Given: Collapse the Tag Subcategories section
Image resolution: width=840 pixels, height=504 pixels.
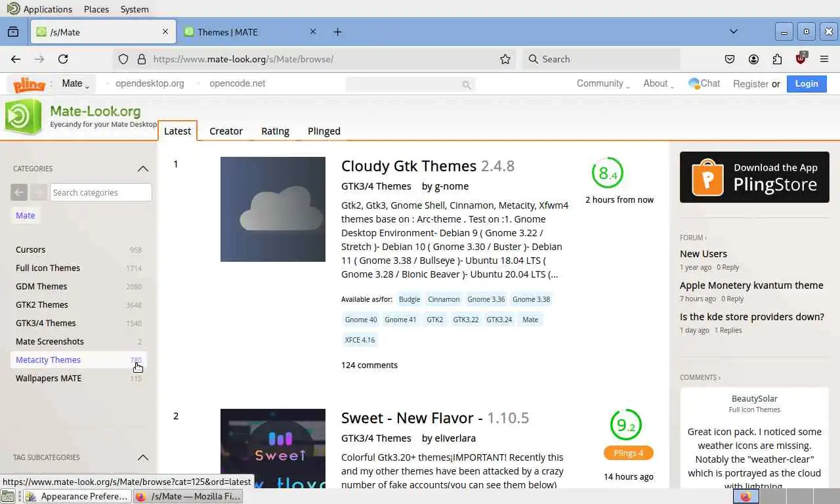Looking at the screenshot, I should point(142,457).
